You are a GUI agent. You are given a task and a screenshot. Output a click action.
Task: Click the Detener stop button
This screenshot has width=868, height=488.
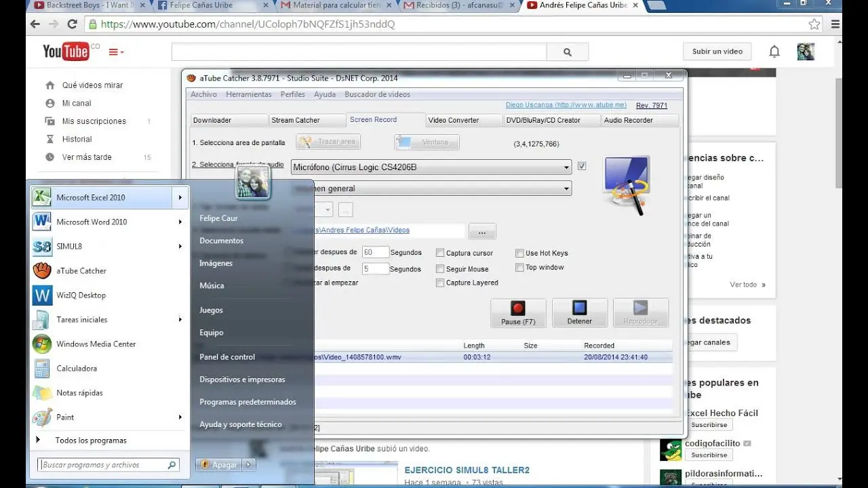[x=579, y=313]
